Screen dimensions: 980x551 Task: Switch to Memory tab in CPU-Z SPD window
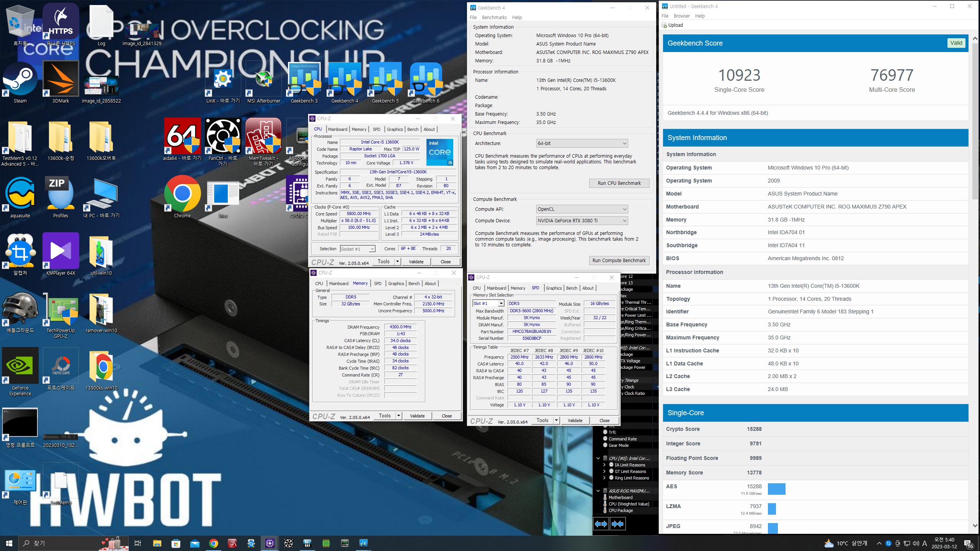[518, 288]
